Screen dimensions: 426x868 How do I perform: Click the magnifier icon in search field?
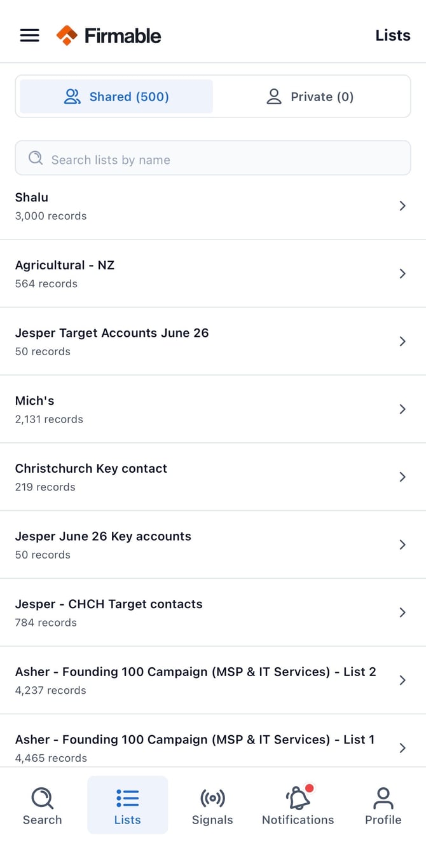[36, 158]
